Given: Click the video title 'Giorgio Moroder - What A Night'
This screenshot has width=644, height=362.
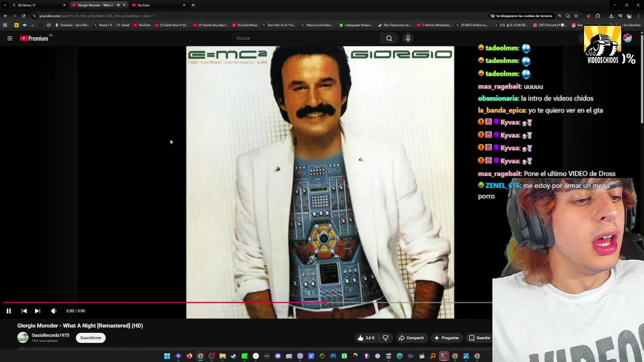Looking at the screenshot, I should (80, 325).
